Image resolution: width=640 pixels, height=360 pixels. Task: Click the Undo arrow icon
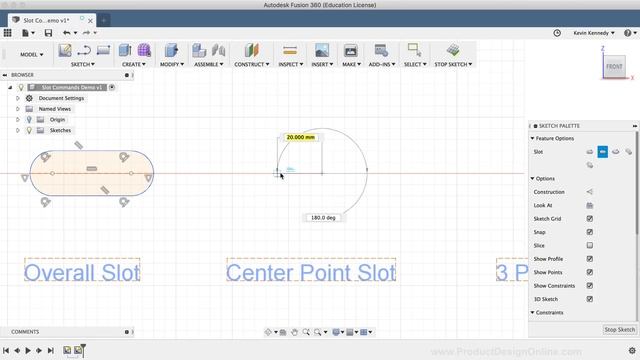[67, 33]
